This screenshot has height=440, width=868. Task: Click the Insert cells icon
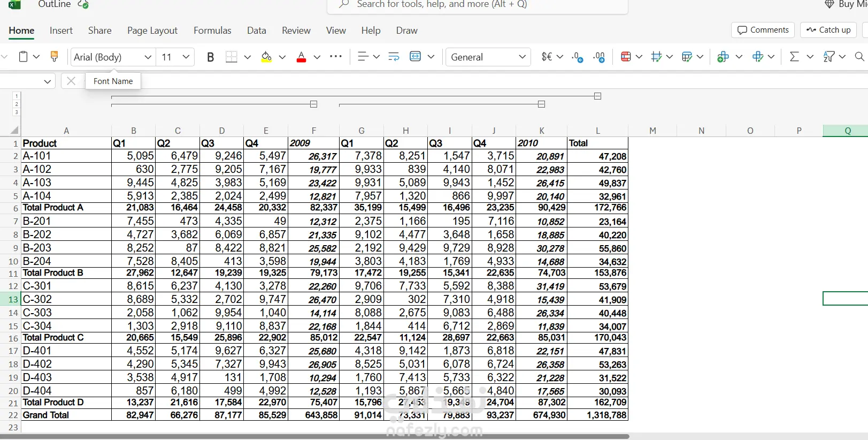723,57
